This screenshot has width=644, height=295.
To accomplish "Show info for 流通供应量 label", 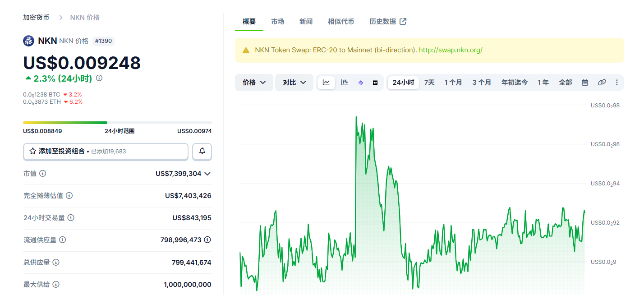I will point(63,240).
